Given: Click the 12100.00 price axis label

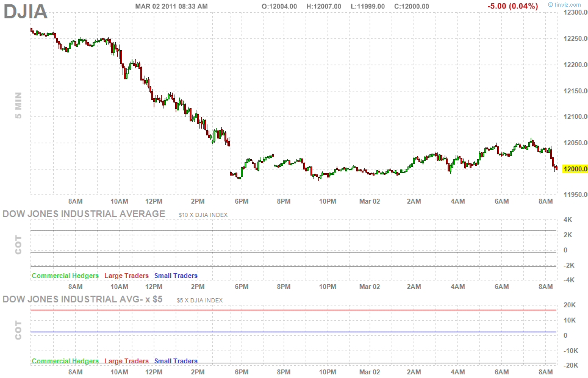Looking at the screenshot, I should point(576,116).
